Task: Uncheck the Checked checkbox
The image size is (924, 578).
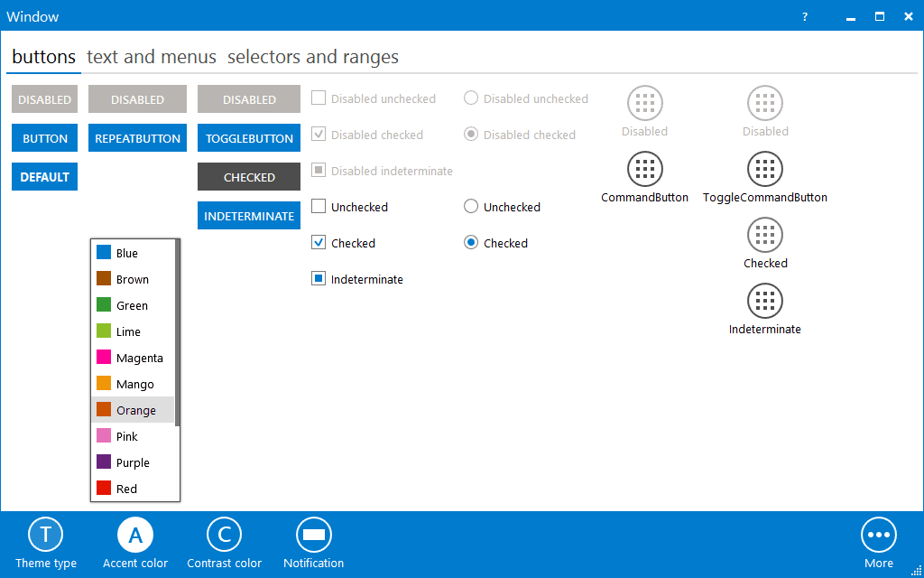Action: [x=319, y=243]
